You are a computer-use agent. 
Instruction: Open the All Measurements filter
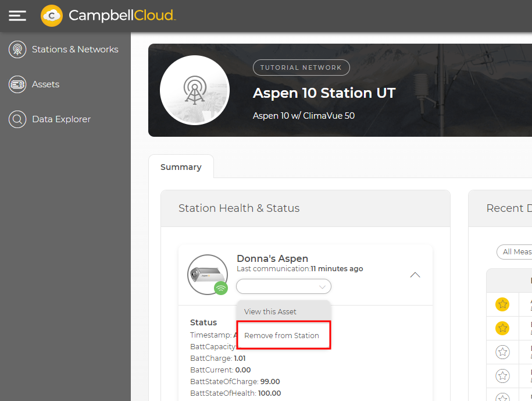(515, 252)
